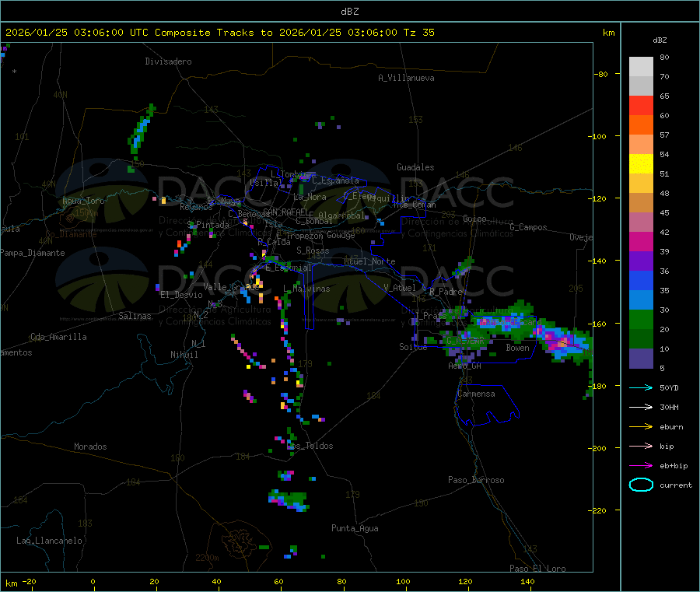Viewport: 700px width, 592px height.
Task: Click the Salinas label
Action: click(135, 316)
